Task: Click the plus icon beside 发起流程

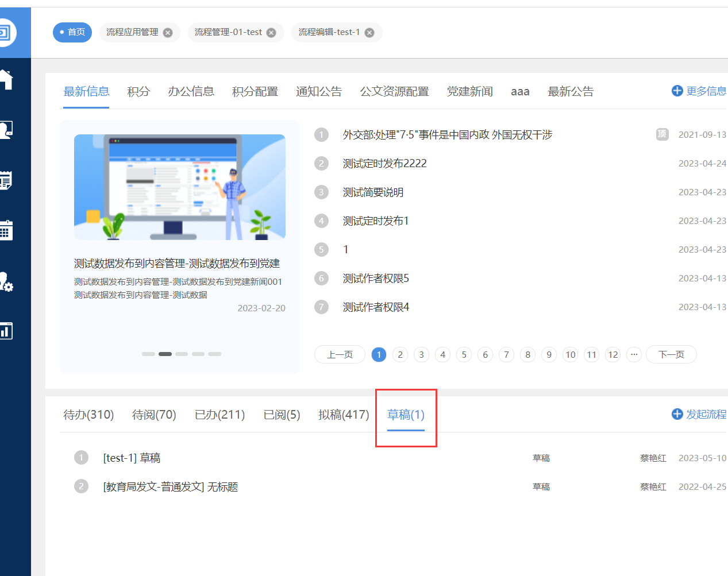Action: coord(677,414)
